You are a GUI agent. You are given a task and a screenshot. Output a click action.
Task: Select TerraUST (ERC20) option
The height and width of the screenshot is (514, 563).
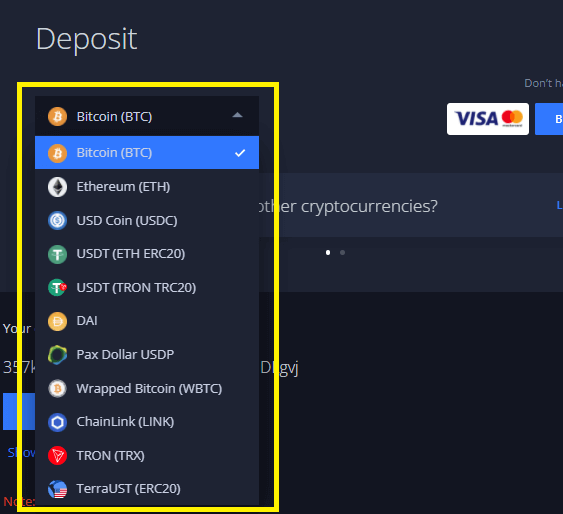147,489
